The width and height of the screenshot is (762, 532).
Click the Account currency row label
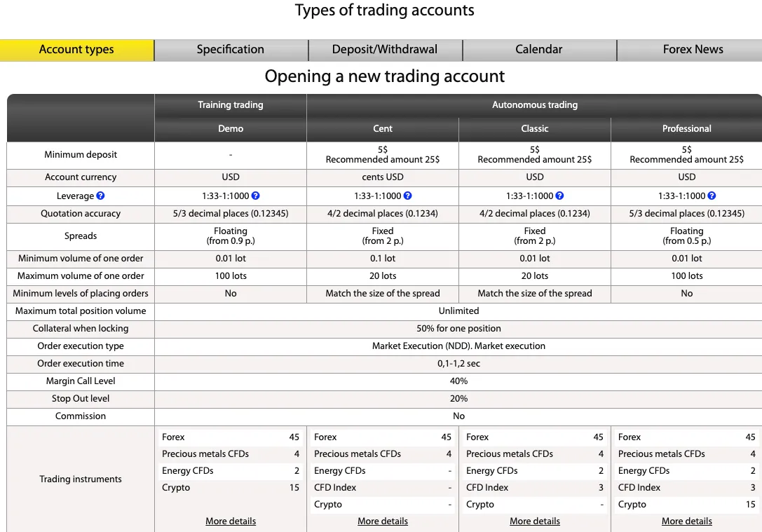point(81,177)
